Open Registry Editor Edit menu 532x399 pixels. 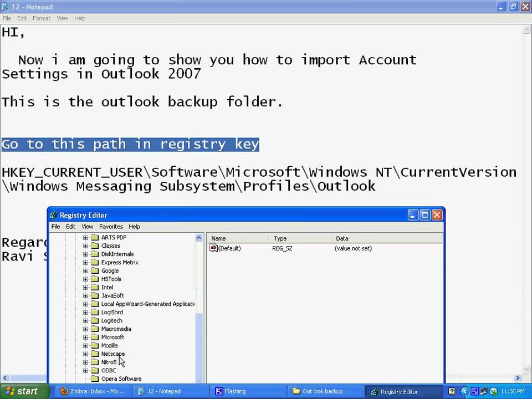click(x=70, y=227)
